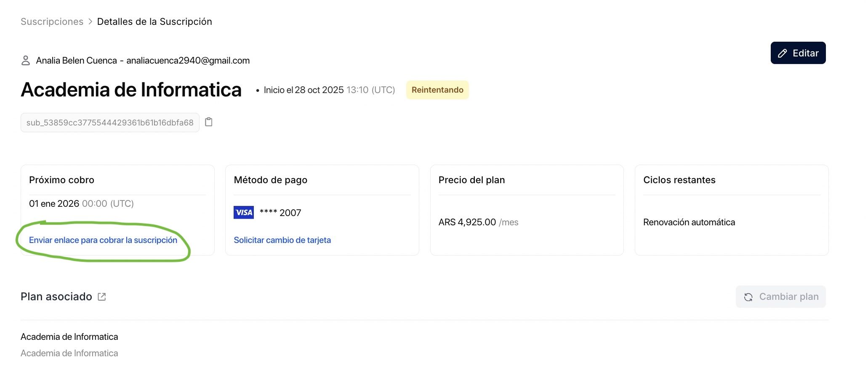Screen dimensions: 868x379
Task: Click the Academia de Informatica plan entry
Action: click(x=69, y=337)
